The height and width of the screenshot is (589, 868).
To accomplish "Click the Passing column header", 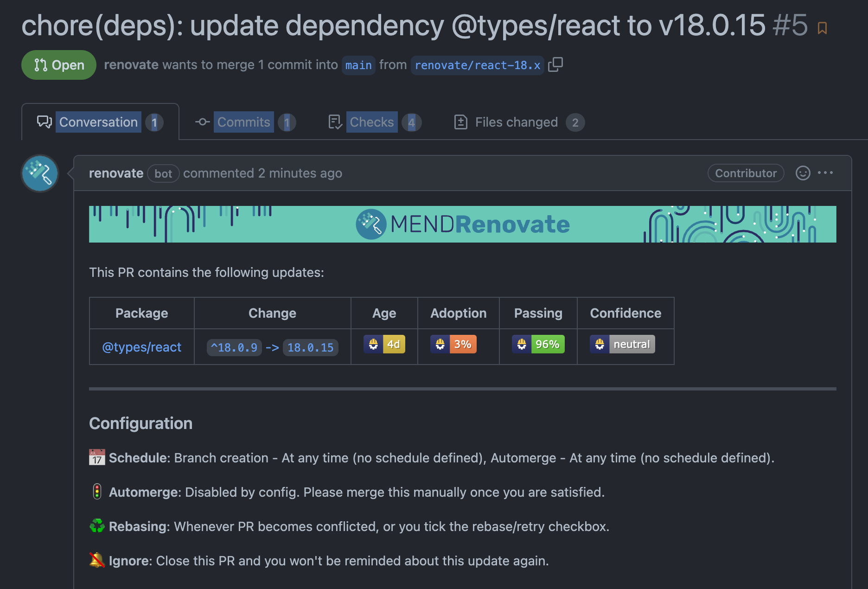I will [538, 313].
